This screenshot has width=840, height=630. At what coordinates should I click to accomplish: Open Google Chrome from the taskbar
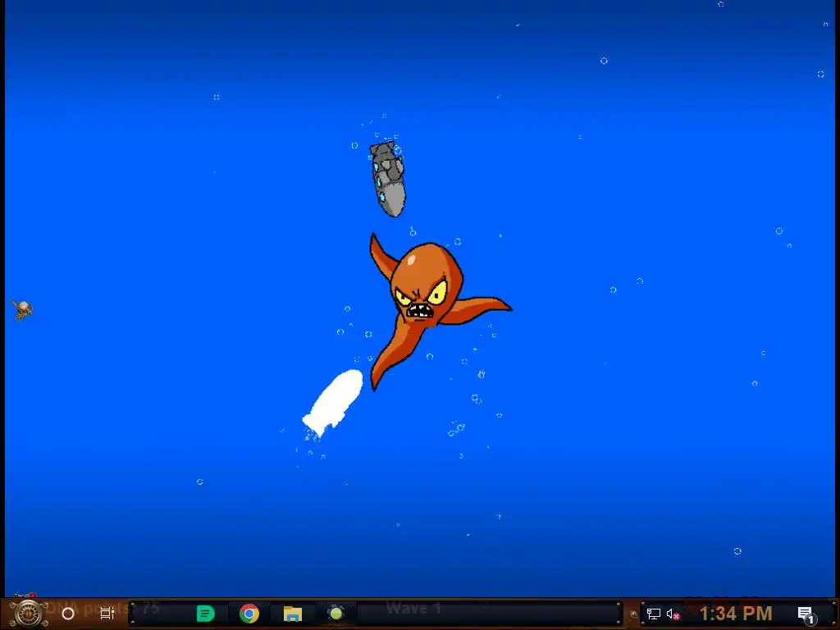click(x=249, y=614)
